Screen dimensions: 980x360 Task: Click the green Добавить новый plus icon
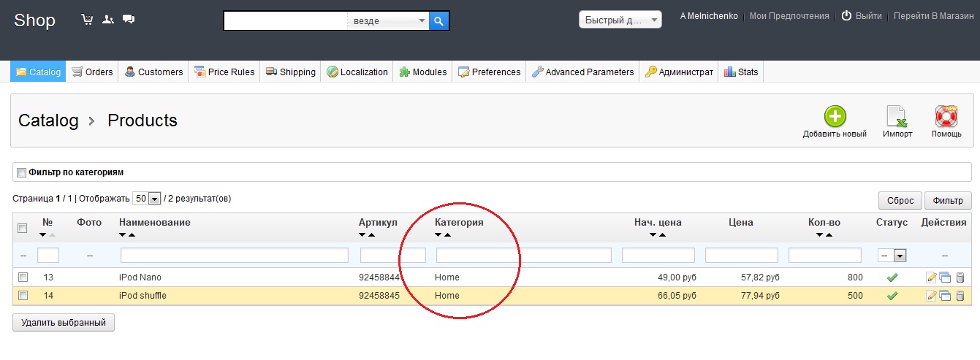(x=835, y=116)
